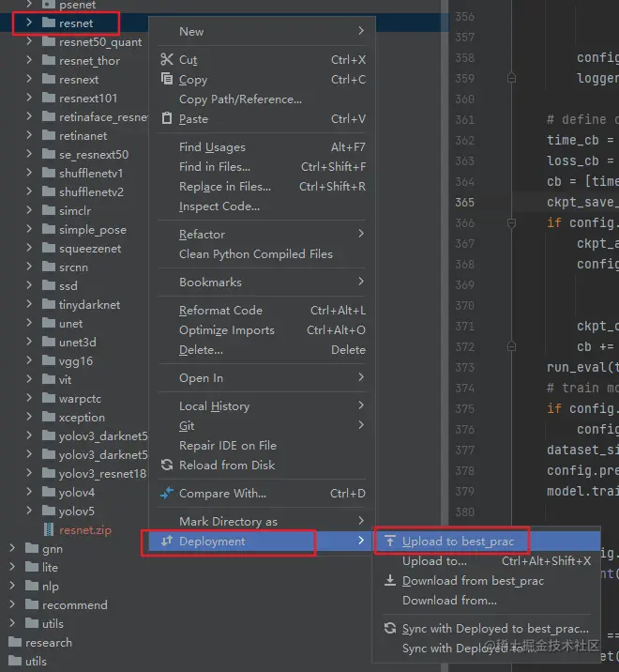Select the simple_pose folder row
Viewport: 619px width, 672px height.
74,229
